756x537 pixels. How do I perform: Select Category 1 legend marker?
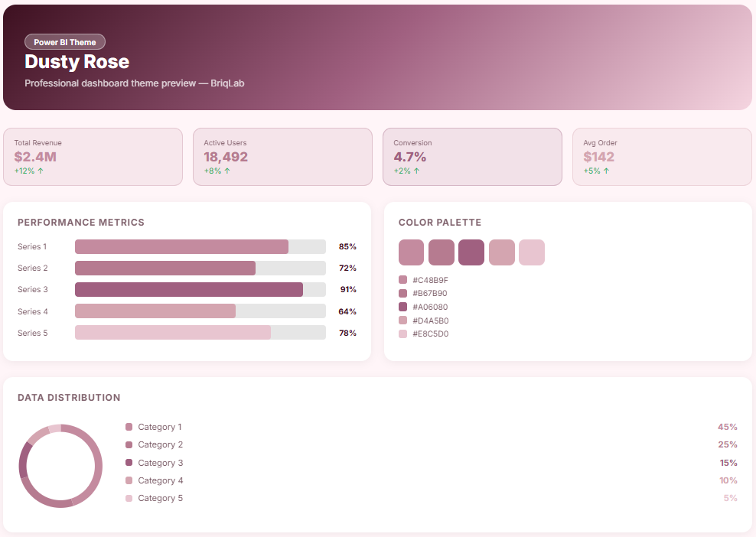tap(129, 427)
